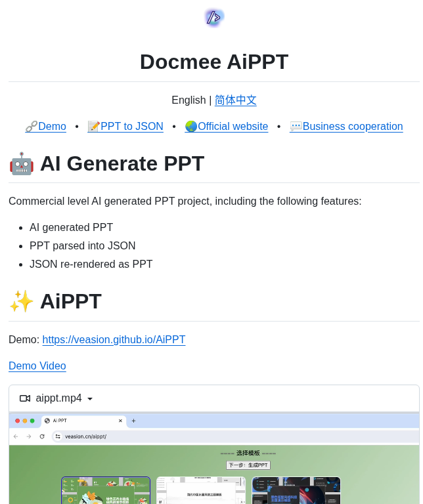The image size is (423, 504).
Task: Click the 'Commercial level AI generated PPT' paragraph
Action: (x=185, y=201)
